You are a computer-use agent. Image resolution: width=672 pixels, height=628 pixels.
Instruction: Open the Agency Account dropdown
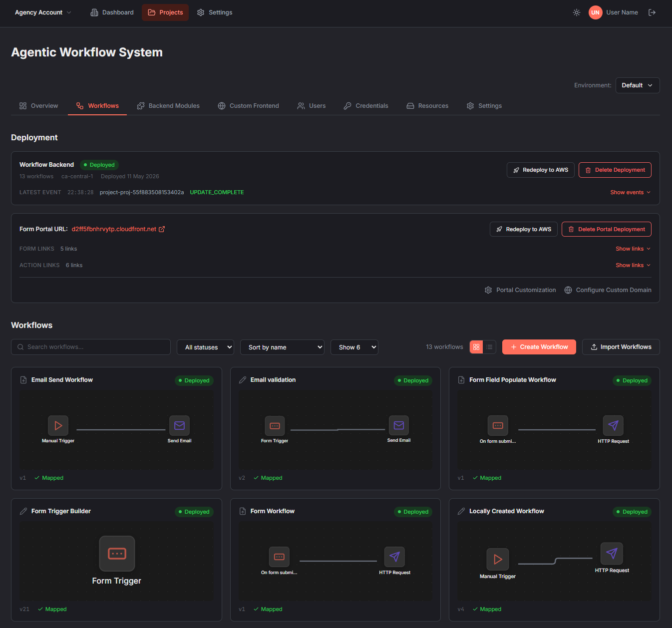point(43,12)
